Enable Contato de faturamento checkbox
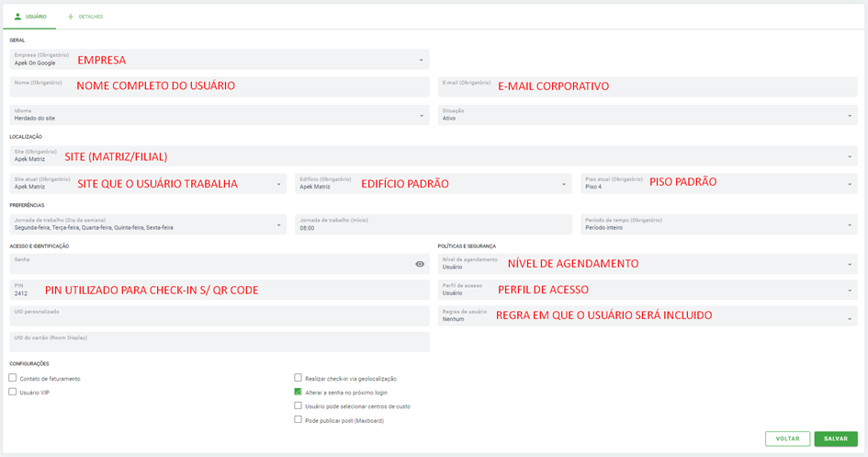The height and width of the screenshot is (457, 868). (x=13, y=378)
